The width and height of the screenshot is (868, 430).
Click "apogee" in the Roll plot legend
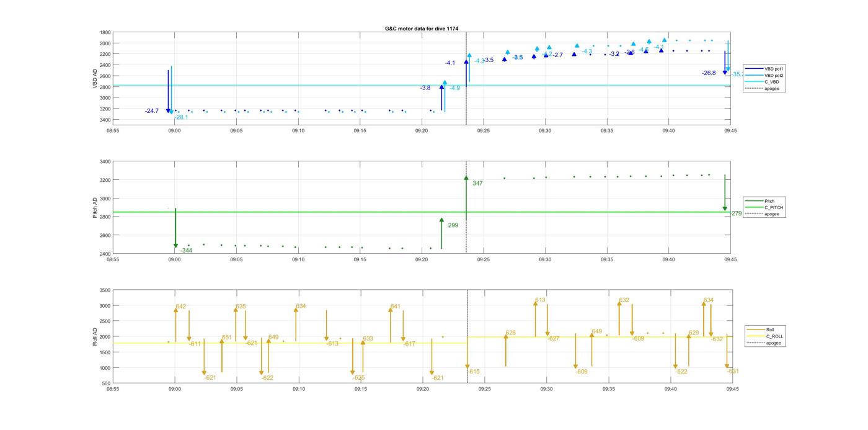[764, 343]
